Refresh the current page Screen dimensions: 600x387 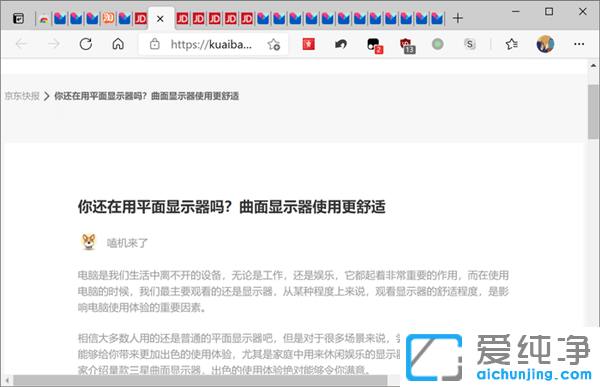[x=86, y=44]
